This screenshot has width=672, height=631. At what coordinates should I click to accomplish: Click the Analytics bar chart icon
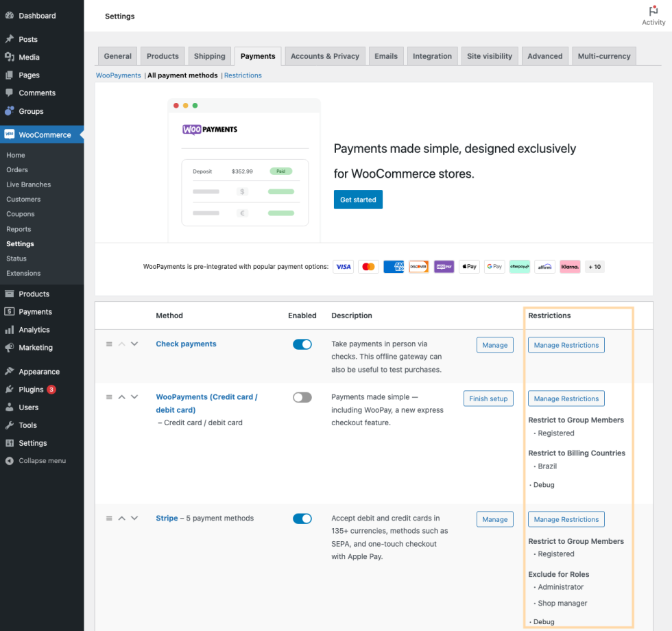10,330
